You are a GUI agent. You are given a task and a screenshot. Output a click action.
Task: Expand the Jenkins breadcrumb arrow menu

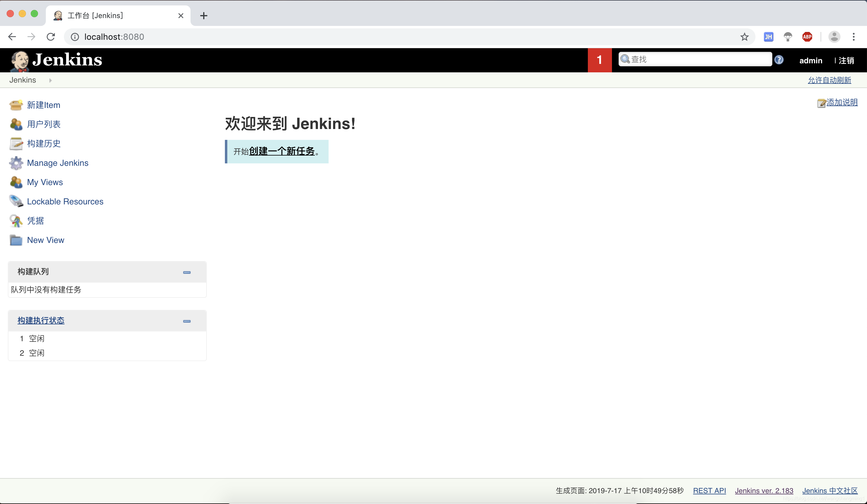point(50,80)
